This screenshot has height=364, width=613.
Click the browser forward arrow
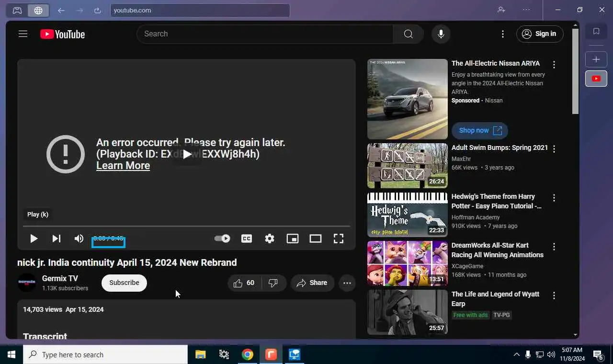(x=79, y=10)
